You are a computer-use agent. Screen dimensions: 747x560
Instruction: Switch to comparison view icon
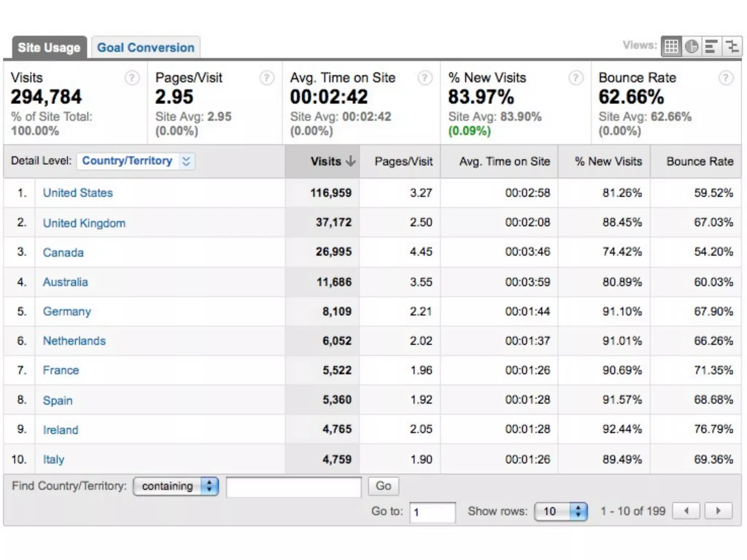point(732,47)
